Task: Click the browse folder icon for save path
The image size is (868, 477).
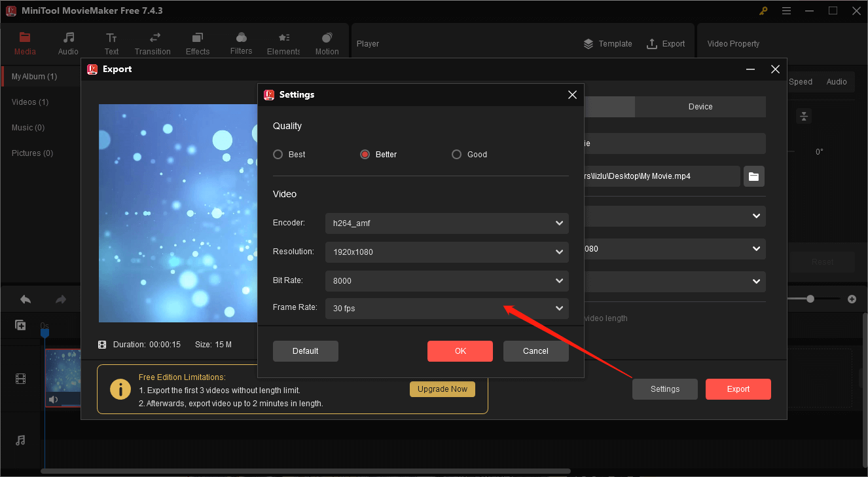Action: (754, 176)
